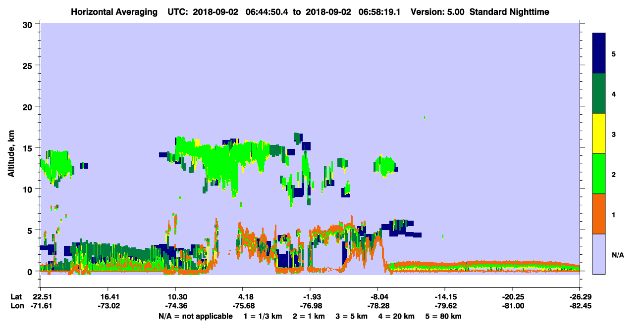Click the number 3 beside the colorbar
The image size is (644, 330).
click(x=614, y=134)
